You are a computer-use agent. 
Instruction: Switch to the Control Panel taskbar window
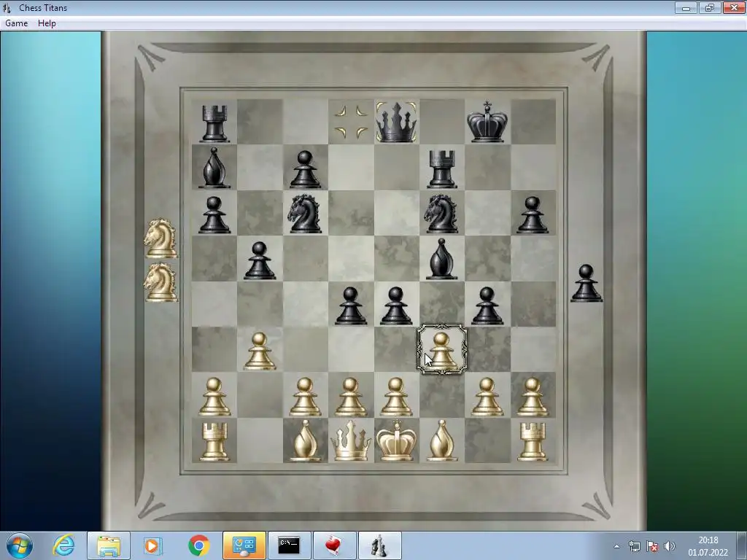(x=244, y=545)
